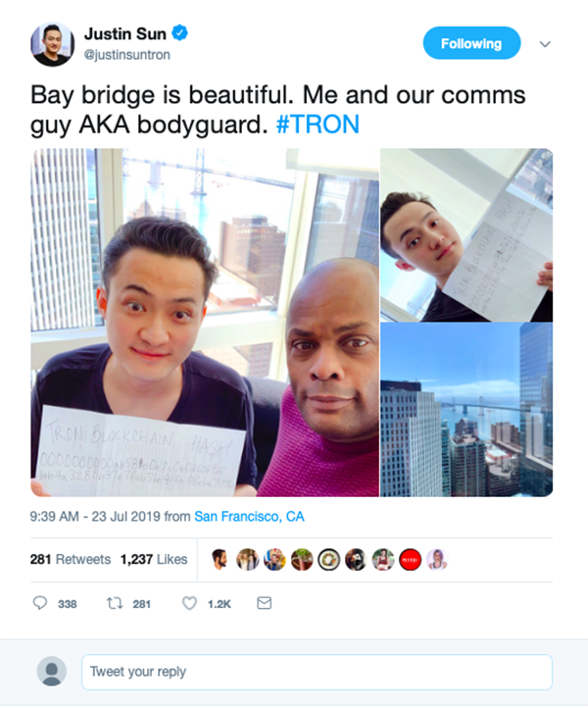
Task: Click the blue verified badge
Action: (x=180, y=33)
